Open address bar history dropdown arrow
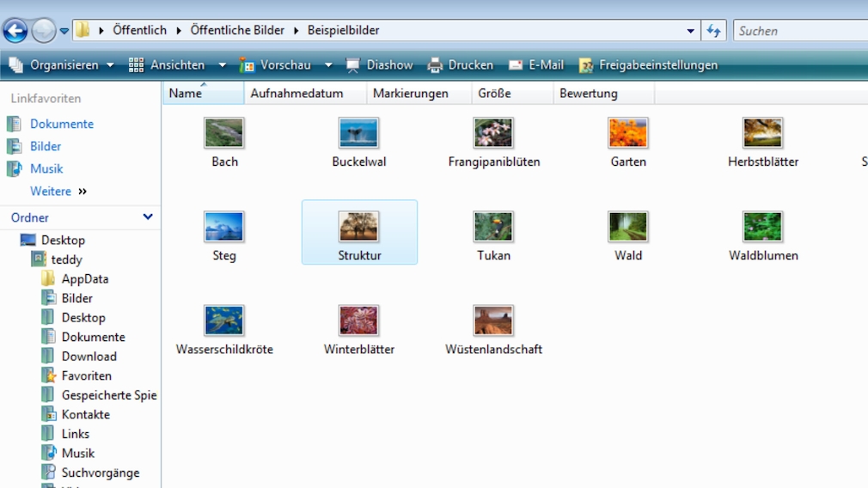 [691, 31]
